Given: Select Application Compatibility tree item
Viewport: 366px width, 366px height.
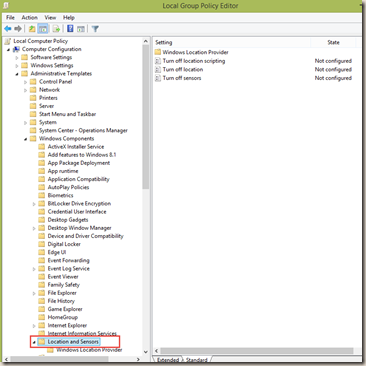Looking at the screenshot, I should [x=78, y=179].
